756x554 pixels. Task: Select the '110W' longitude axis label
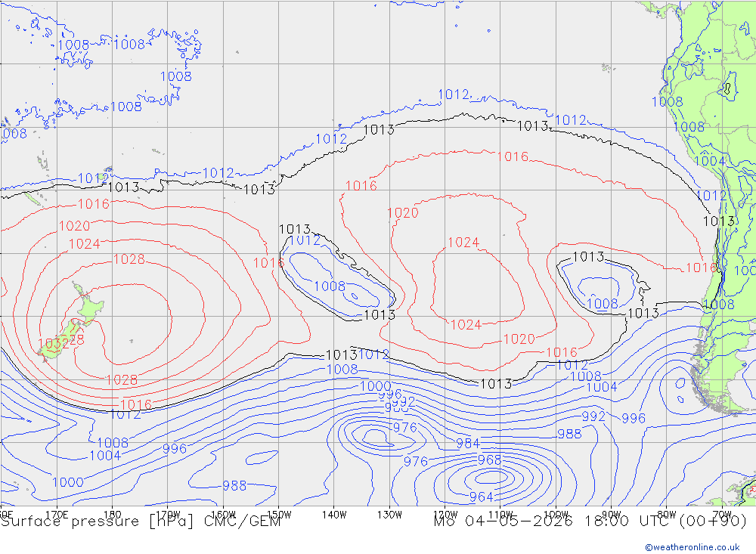click(500, 515)
